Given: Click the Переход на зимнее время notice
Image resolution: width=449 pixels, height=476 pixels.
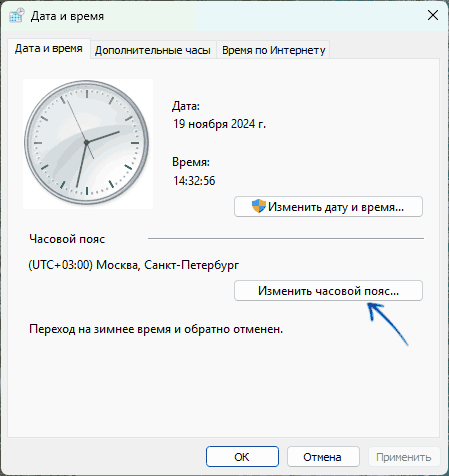Looking at the screenshot, I should pyautogui.click(x=156, y=329).
